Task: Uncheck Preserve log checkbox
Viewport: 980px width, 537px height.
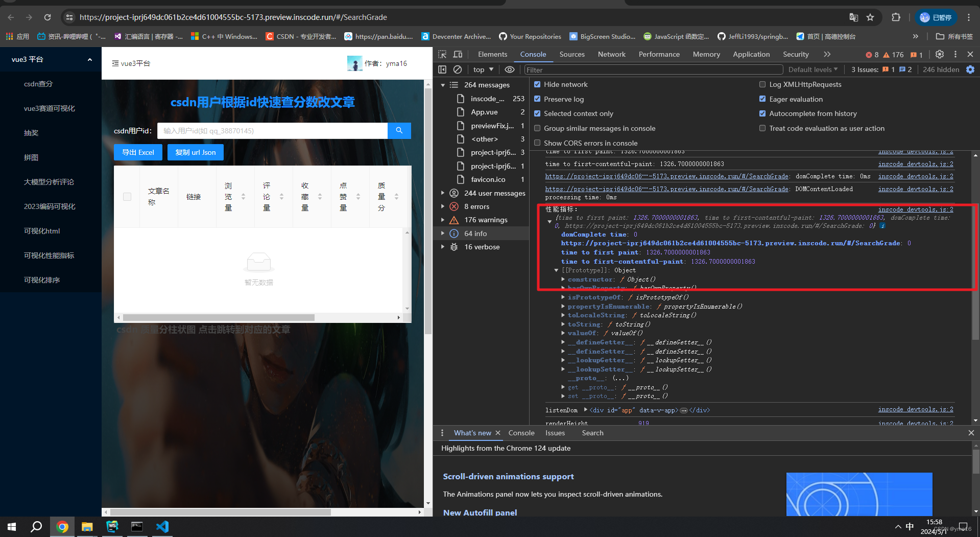Action: click(x=537, y=99)
